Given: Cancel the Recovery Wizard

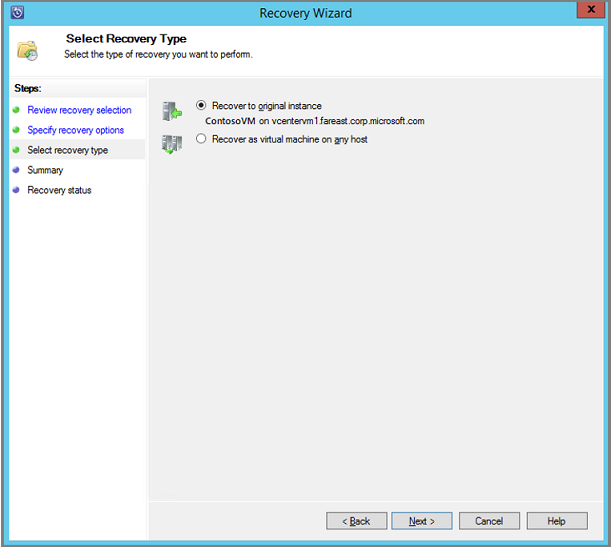Looking at the screenshot, I should click(489, 521).
